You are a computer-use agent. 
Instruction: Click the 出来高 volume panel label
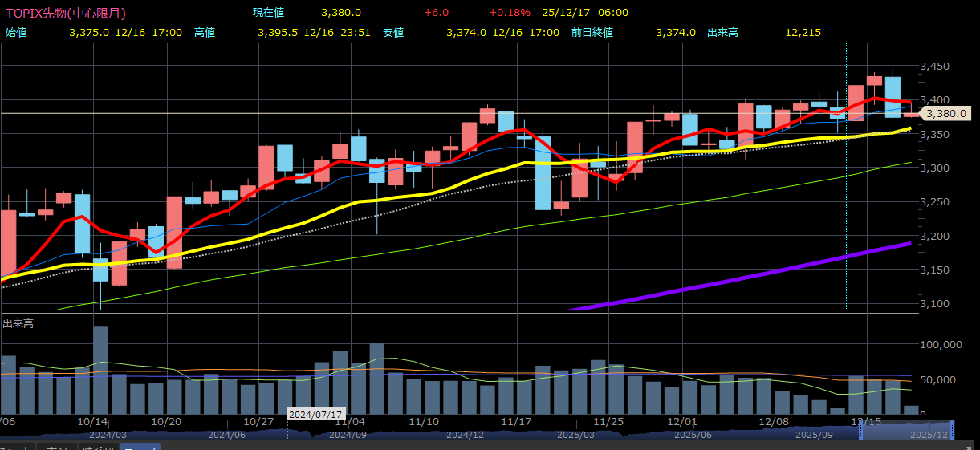pyautogui.click(x=18, y=323)
